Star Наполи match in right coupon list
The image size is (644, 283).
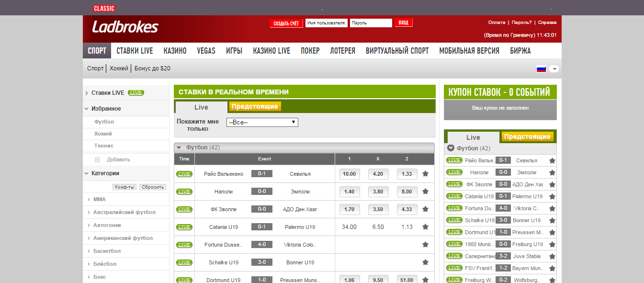click(552, 172)
